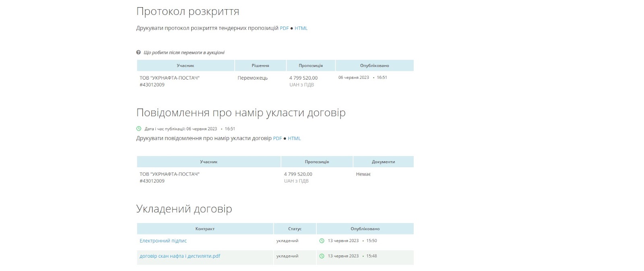The width and height of the screenshot is (644, 271).
Task: Click 'Пропозиція' header in the protocol table
Action: click(311, 66)
